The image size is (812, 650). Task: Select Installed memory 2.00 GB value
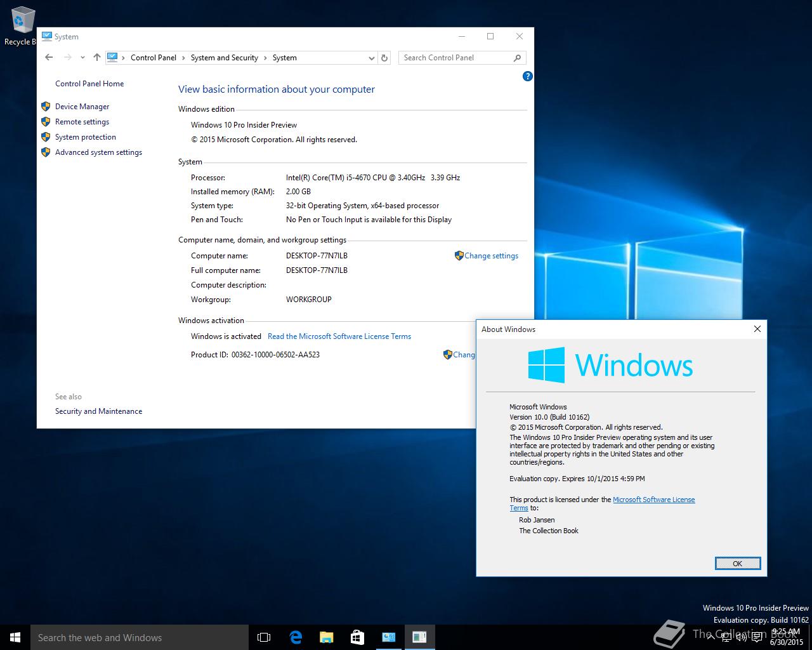pyautogui.click(x=298, y=192)
